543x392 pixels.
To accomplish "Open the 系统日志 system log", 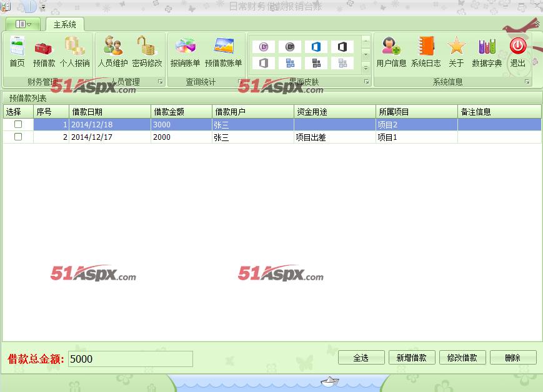I will [426, 52].
